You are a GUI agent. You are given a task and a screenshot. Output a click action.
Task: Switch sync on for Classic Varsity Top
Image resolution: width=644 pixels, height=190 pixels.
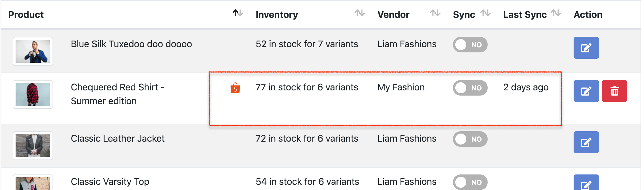pyautogui.click(x=470, y=182)
